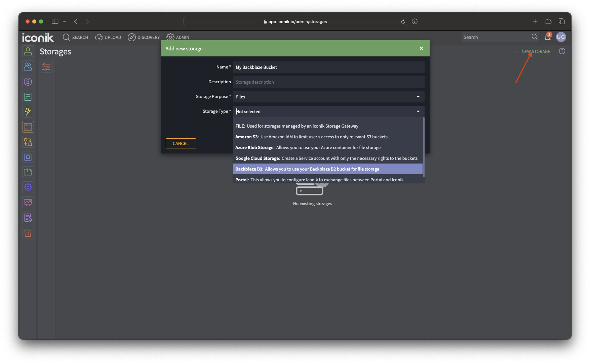Image resolution: width=590 pixels, height=364 pixels.
Task: Click the iconik logo
Action: point(38,37)
